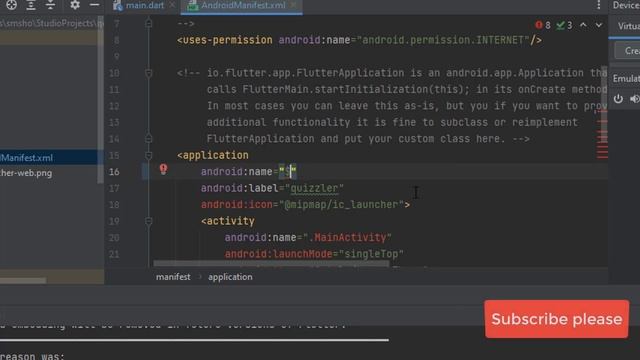Hide the project panel with minus icon
The image size is (640, 360).
[94, 5]
